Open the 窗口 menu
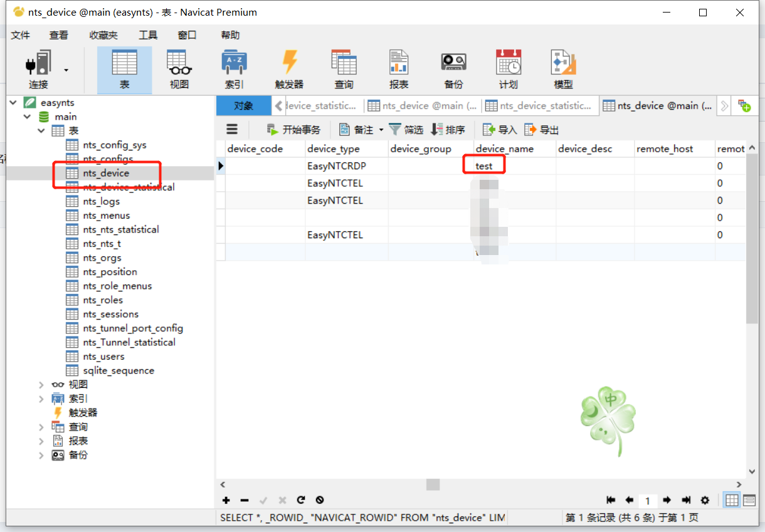The width and height of the screenshot is (765, 532). click(187, 35)
